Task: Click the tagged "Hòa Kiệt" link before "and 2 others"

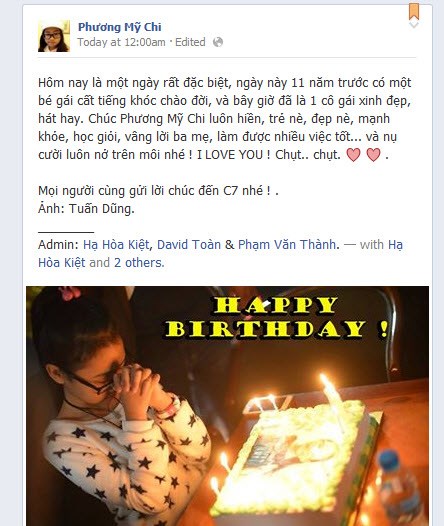Action: (62, 263)
